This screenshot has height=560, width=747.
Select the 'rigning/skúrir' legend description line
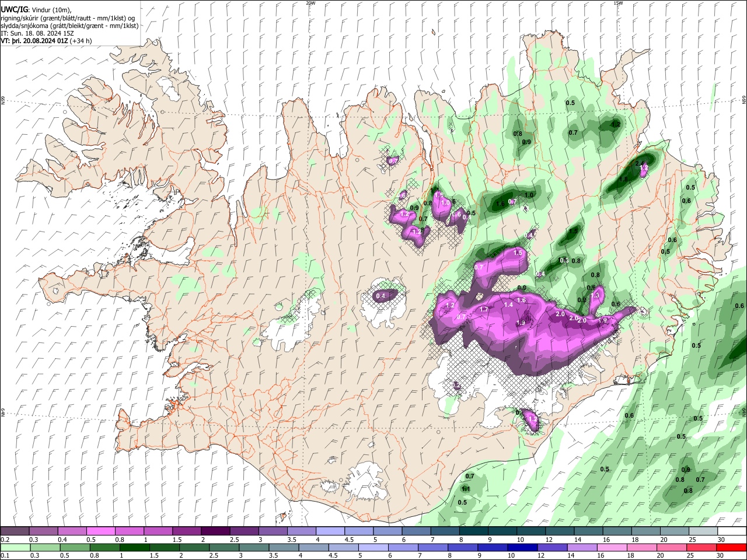68,18
